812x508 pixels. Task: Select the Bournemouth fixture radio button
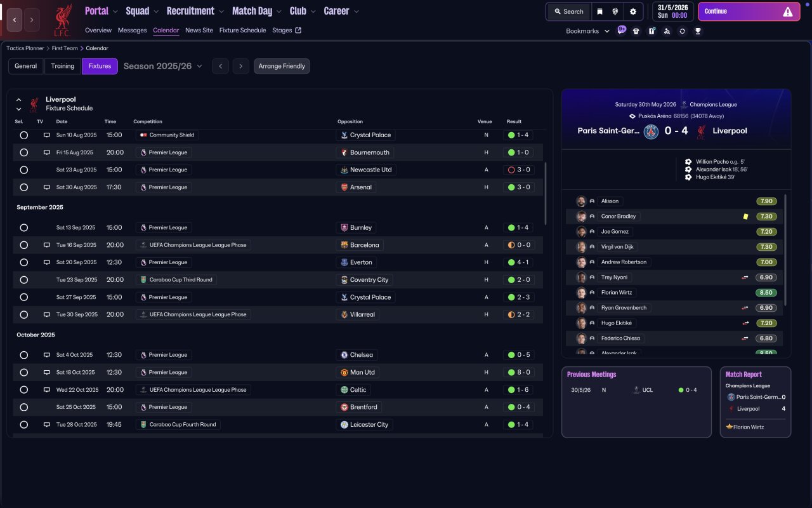[x=24, y=152]
